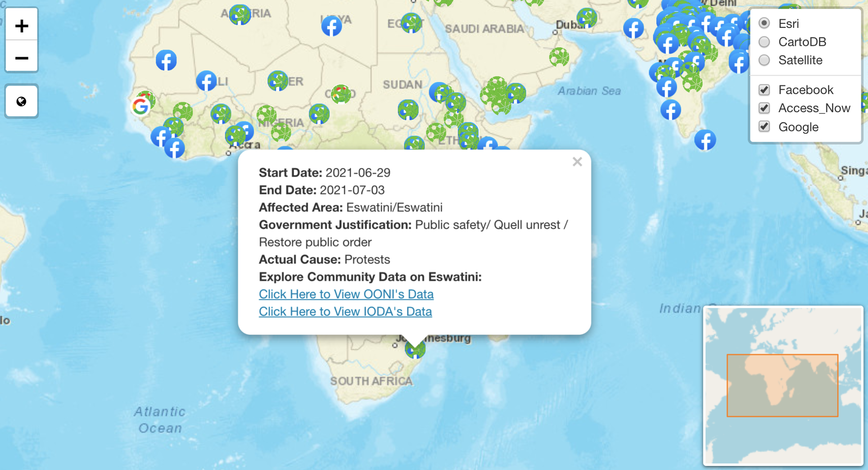
Task: Click the Access Now marker near Dubai
Action: [x=587, y=18]
